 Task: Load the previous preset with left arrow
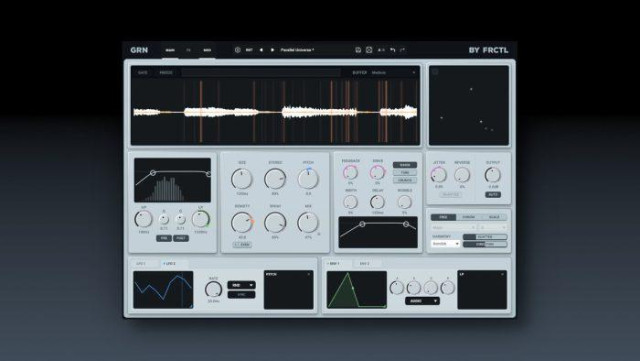pos(261,50)
